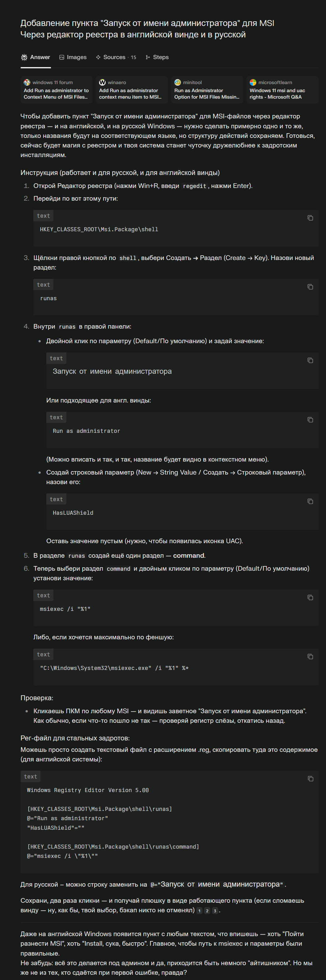Image resolution: width=326 pixels, height=980 pixels.
Task: Copy the HKEY_CLASSES_ROOT\Msi.Package\shell path code block
Action: point(310,218)
